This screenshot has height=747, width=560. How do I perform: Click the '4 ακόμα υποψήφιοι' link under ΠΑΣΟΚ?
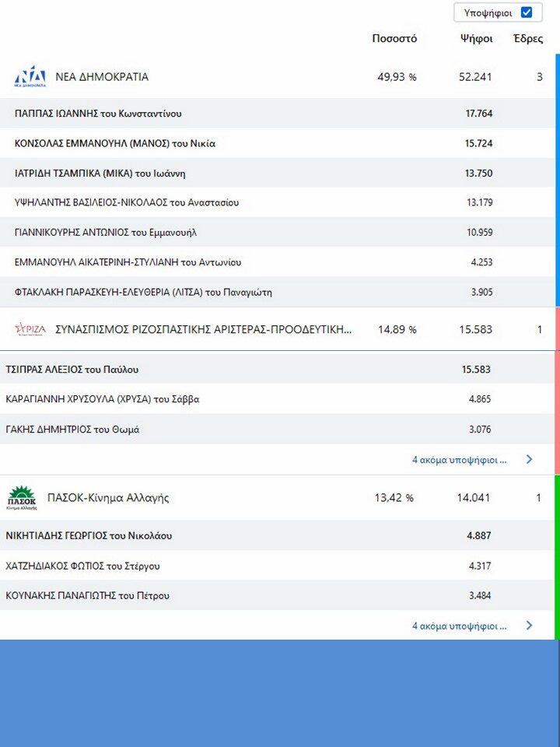pos(459,626)
